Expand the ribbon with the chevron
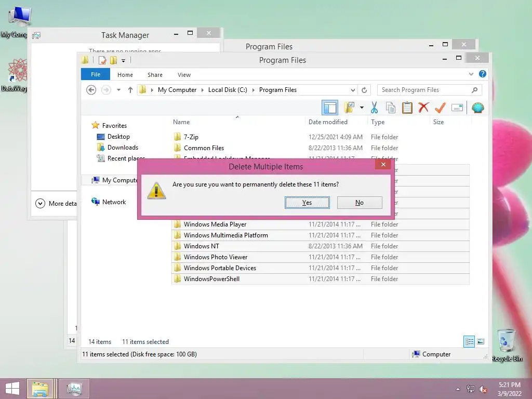Viewport: 532px width, 399px height. click(471, 74)
